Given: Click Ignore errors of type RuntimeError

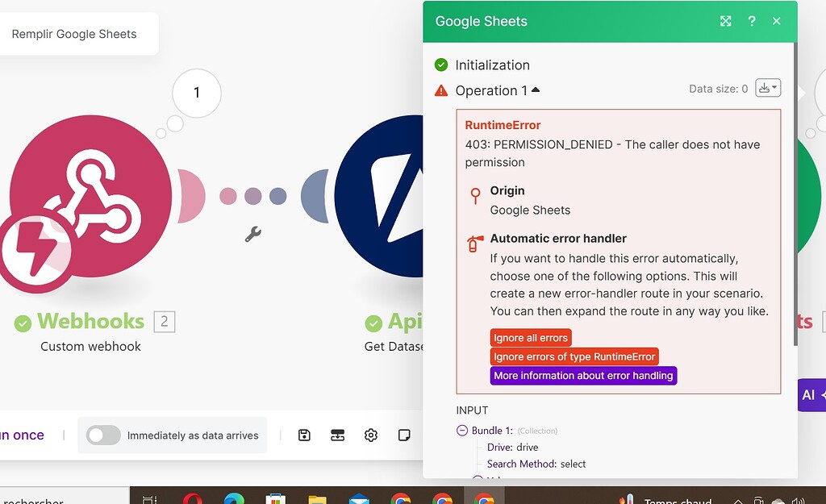Looking at the screenshot, I should [575, 356].
